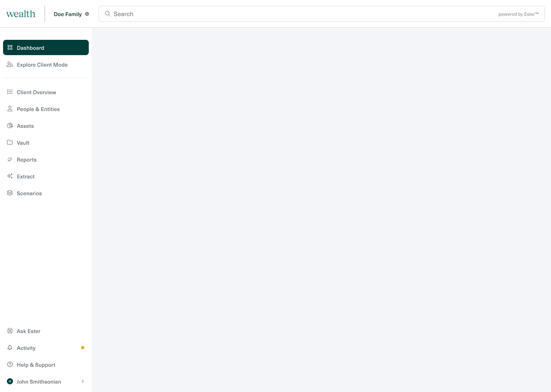The image size is (551, 392).
Task: Click the yellow Activity notification dot
Action: point(83,348)
